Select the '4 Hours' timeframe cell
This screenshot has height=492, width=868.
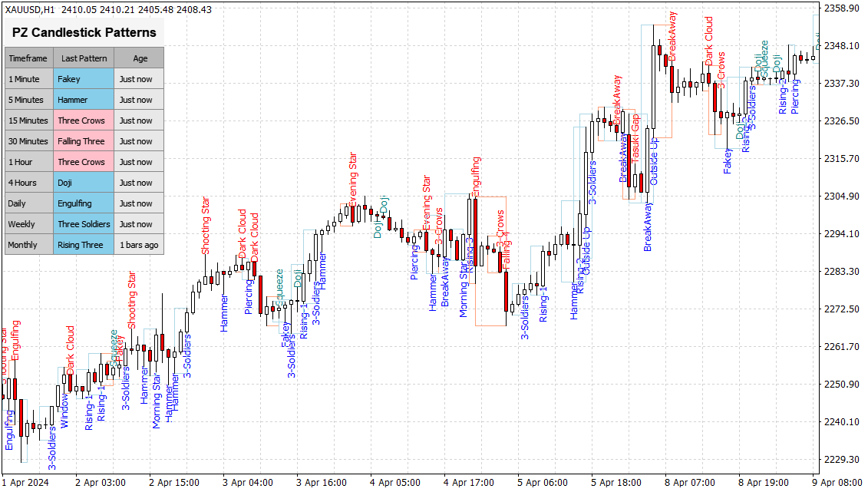(29, 183)
